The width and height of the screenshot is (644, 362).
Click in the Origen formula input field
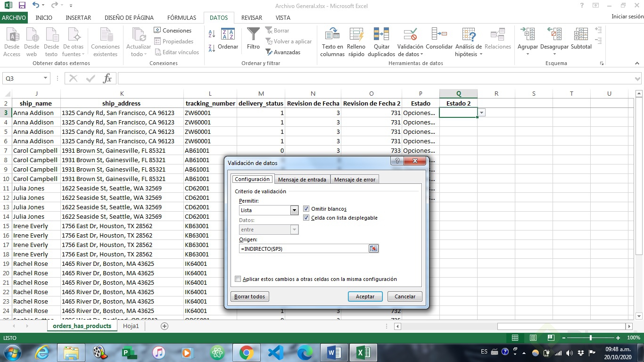(304, 248)
